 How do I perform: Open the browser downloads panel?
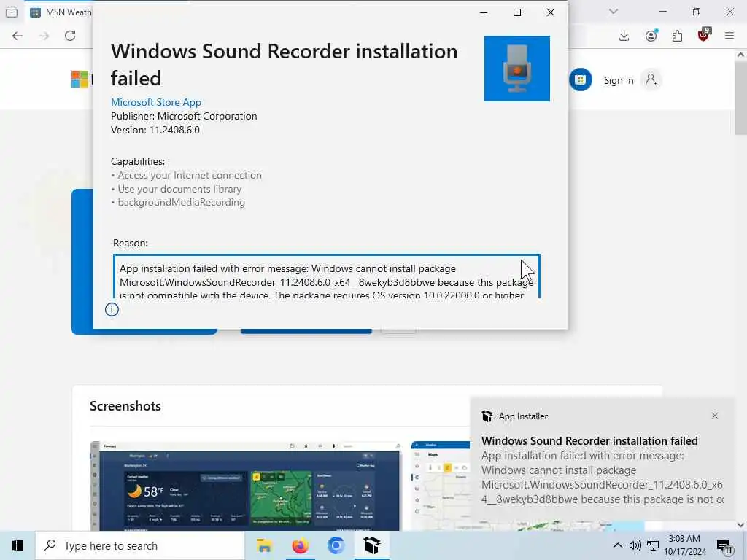pos(624,36)
